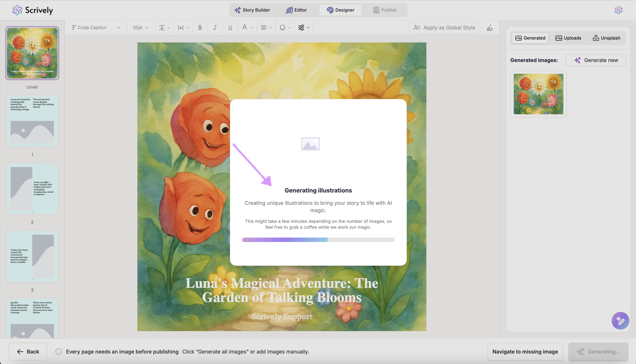Toggle italic formatting
This screenshot has width=636, height=364.
click(x=215, y=27)
